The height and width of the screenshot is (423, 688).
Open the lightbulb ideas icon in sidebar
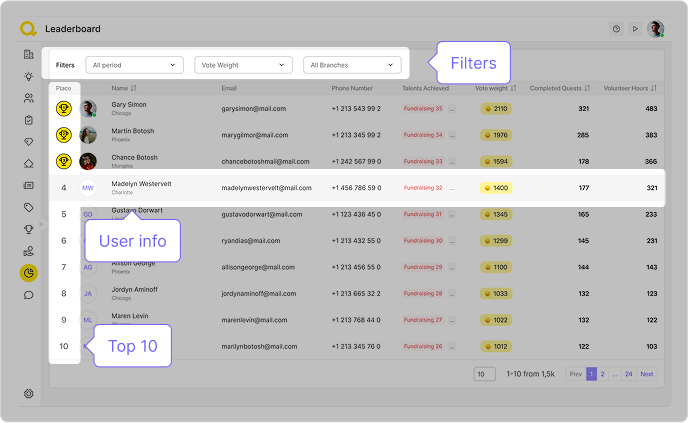click(x=28, y=76)
